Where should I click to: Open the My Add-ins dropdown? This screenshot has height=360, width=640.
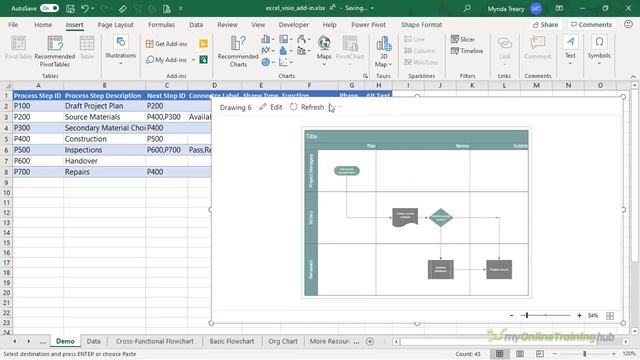(193, 60)
